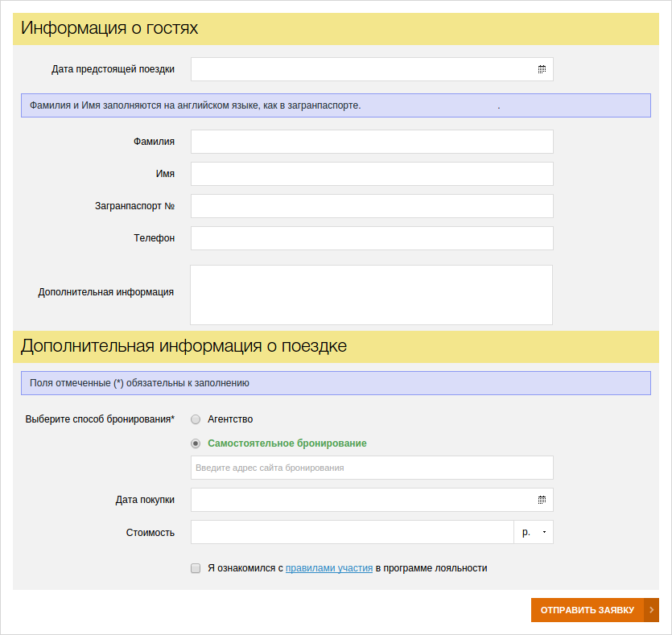Click the Дата покупки date field
This screenshot has height=635, width=672.
tap(372, 500)
